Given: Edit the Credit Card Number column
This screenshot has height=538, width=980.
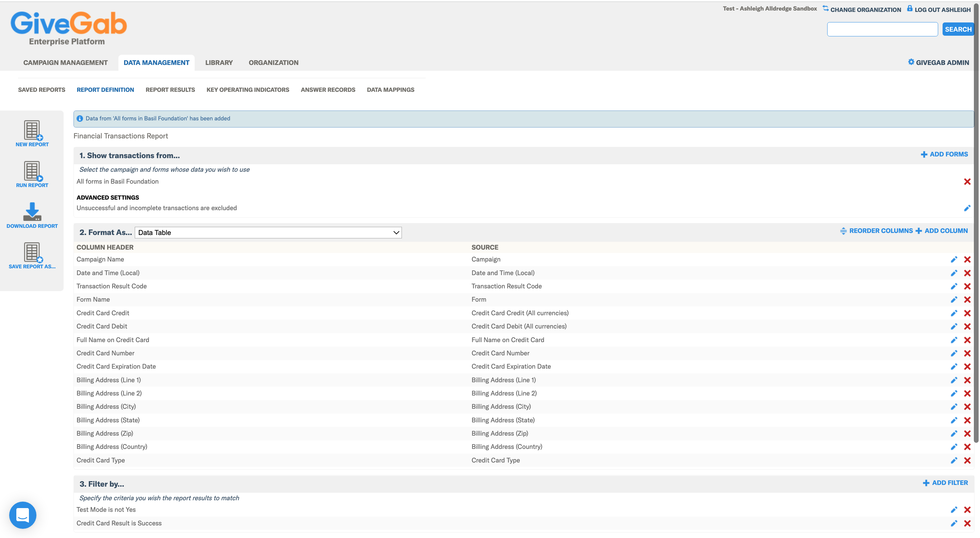Looking at the screenshot, I should click(x=954, y=354).
